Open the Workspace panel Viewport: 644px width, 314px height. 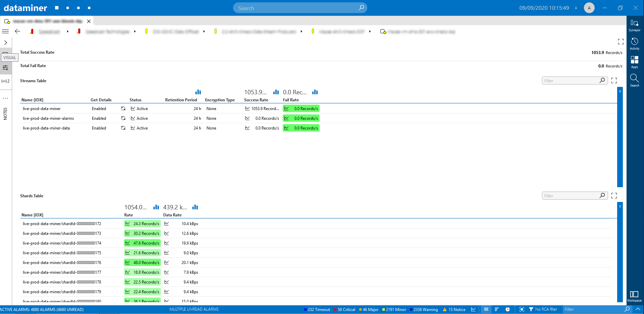point(634,296)
